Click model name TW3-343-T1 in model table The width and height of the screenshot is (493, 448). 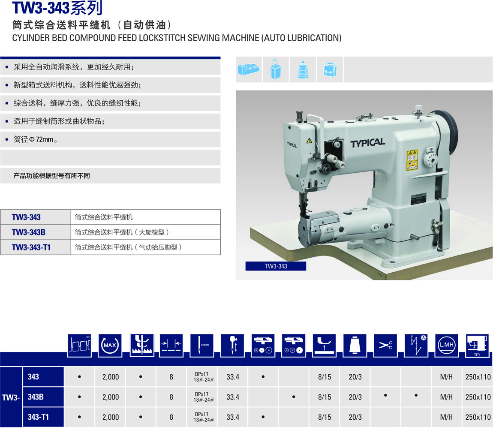point(31,247)
